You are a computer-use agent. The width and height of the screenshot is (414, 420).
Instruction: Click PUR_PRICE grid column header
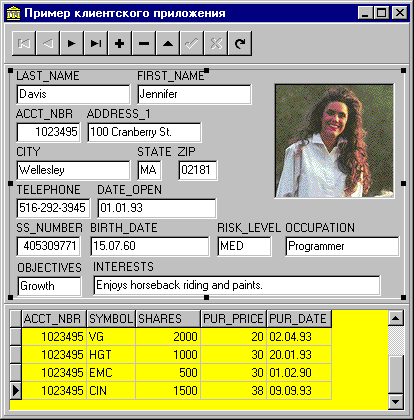[x=233, y=319]
